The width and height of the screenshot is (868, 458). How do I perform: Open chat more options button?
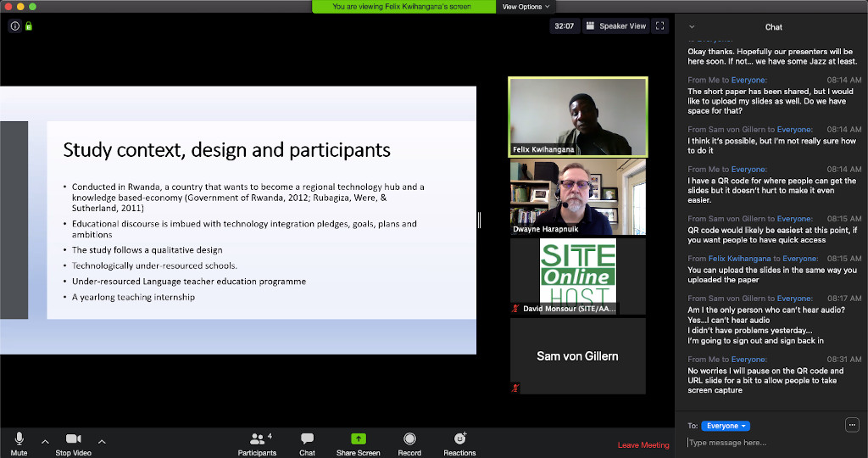tap(852, 425)
